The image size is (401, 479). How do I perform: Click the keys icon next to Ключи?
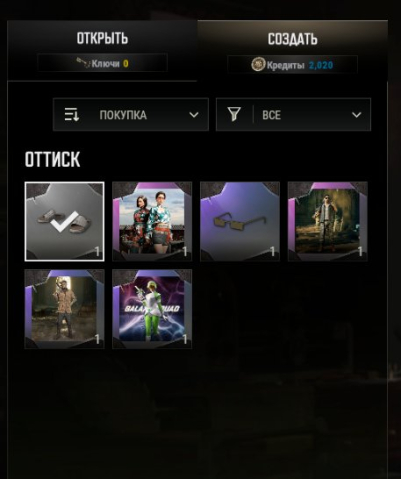[83, 63]
